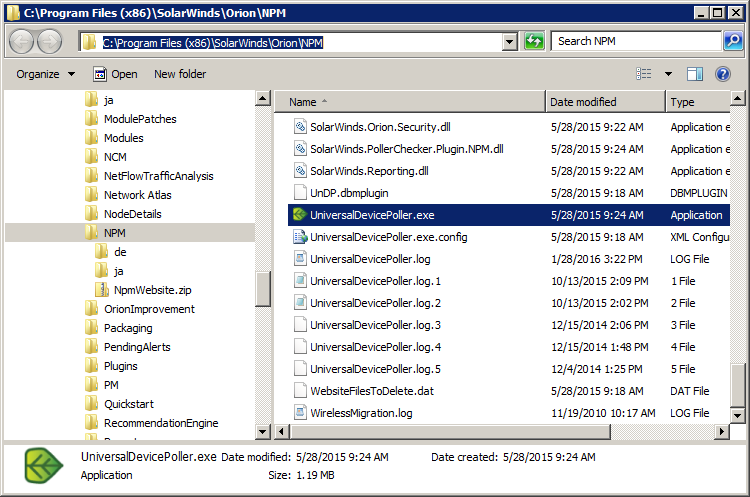Sort by the Name column header
This screenshot has height=497, width=750.
pyautogui.click(x=410, y=102)
